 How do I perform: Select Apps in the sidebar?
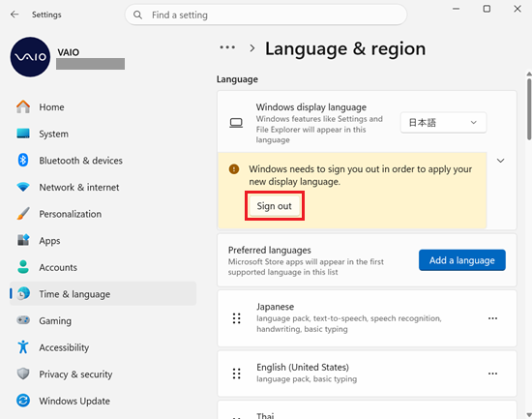coord(103,240)
